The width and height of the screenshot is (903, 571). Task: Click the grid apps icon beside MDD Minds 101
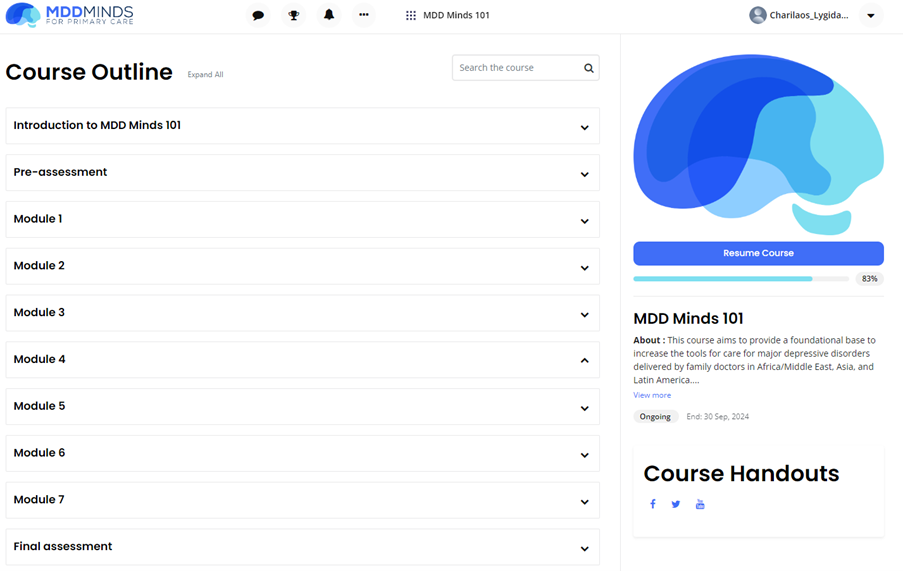[411, 16]
